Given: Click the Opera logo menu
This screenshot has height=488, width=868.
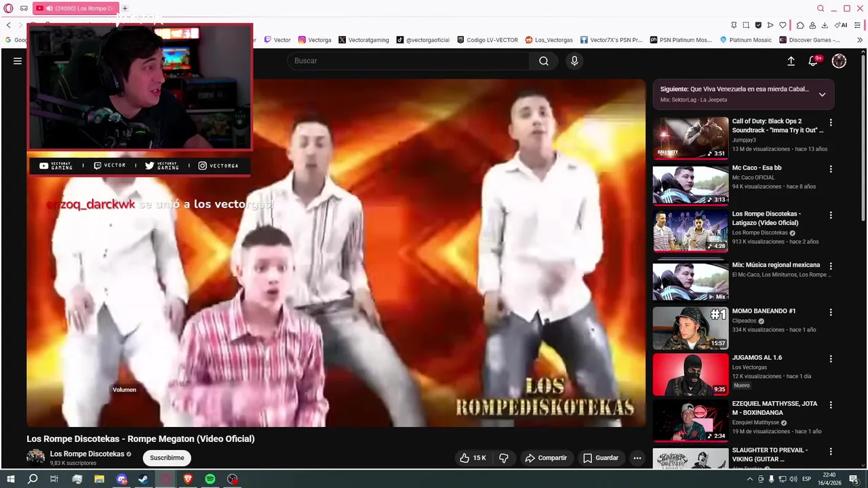Looking at the screenshot, I should (9, 8).
